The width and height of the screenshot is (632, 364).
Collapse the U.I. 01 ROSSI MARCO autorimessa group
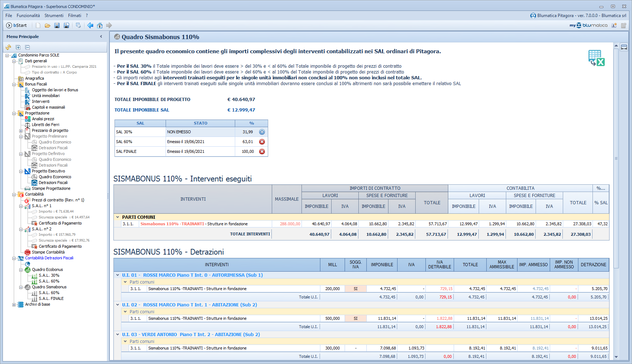click(x=118, y=275)
